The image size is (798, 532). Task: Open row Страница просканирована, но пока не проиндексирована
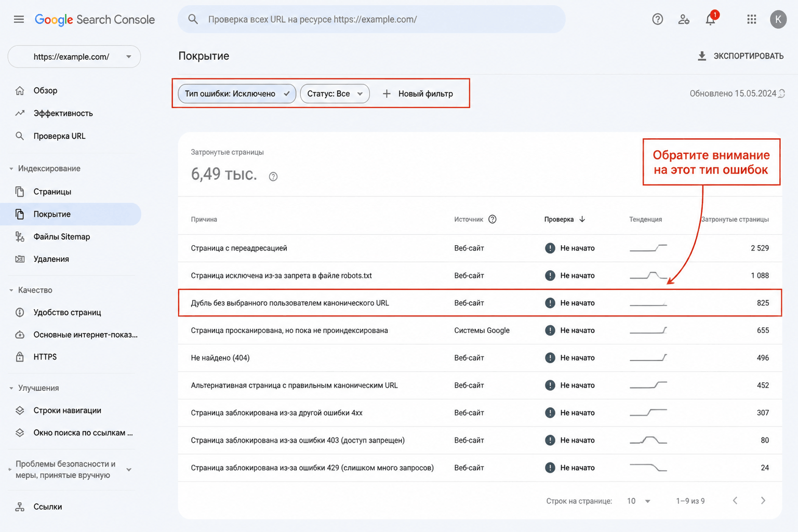click(480, 330)
